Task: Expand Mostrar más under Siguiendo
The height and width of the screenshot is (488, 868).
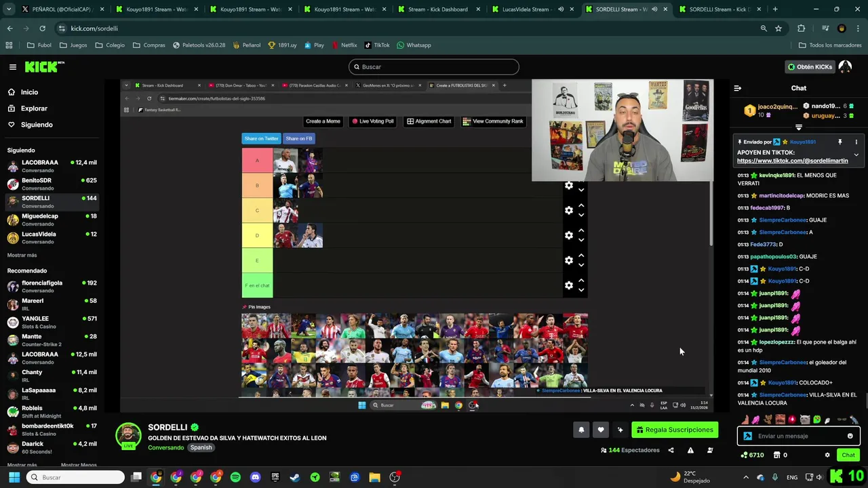Action: pos(22,255)
